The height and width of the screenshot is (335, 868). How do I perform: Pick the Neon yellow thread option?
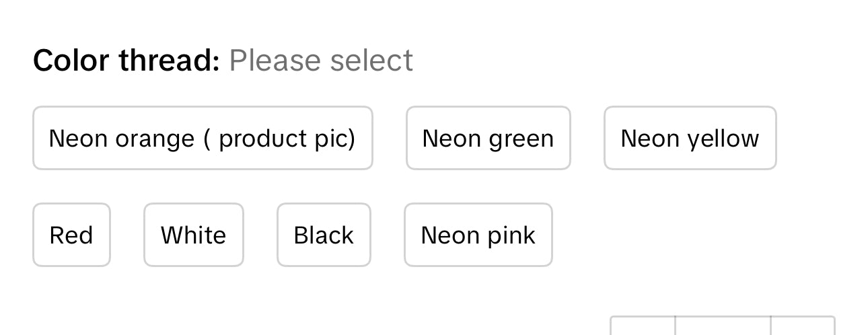point(690,138)
